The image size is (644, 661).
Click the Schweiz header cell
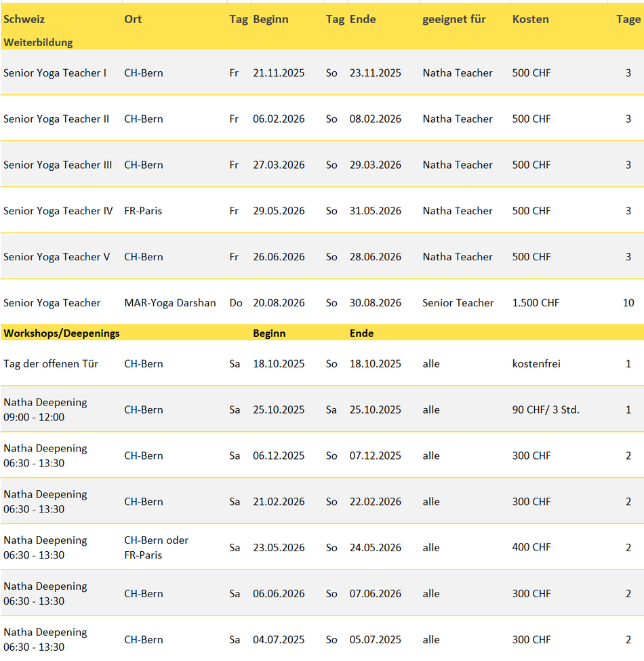[24, 19]
